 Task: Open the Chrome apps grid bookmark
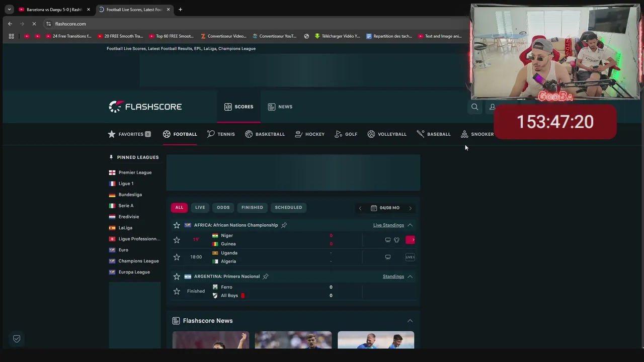tap(11, 36)
